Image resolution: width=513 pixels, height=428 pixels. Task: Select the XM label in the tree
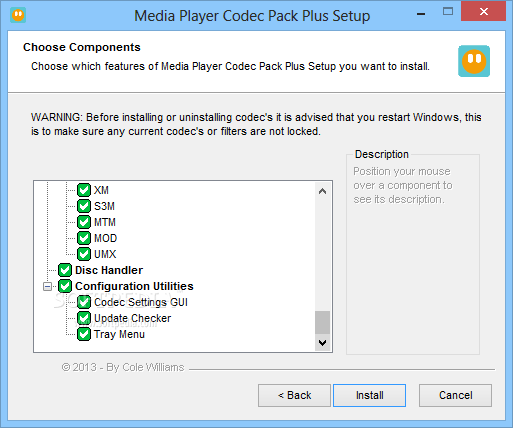pyautogui.click(x=101, y=190)
